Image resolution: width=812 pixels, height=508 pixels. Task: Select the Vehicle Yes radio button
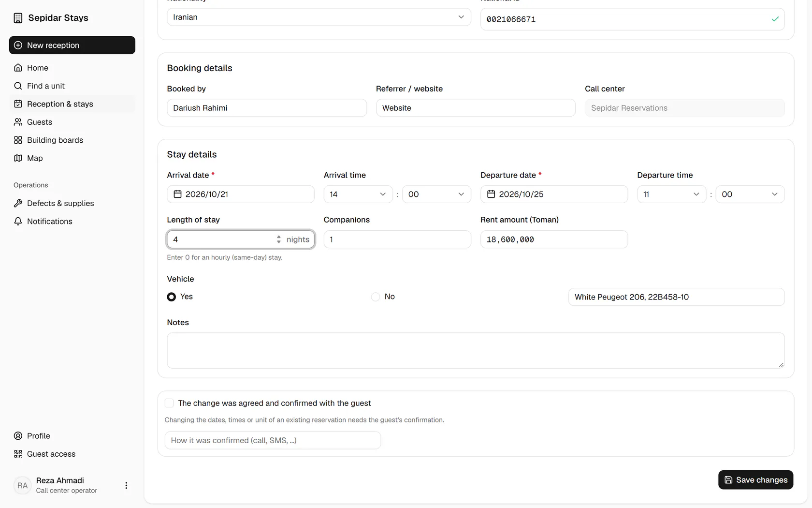(x=172, y=297)
